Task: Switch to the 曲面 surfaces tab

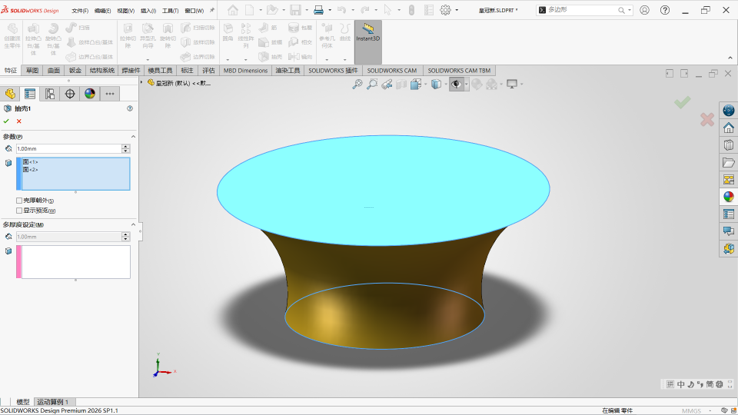Action: coord(54,71)
